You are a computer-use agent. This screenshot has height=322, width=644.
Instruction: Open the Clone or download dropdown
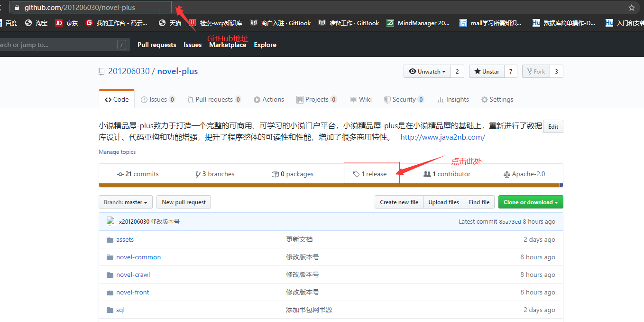pos(530,202)
